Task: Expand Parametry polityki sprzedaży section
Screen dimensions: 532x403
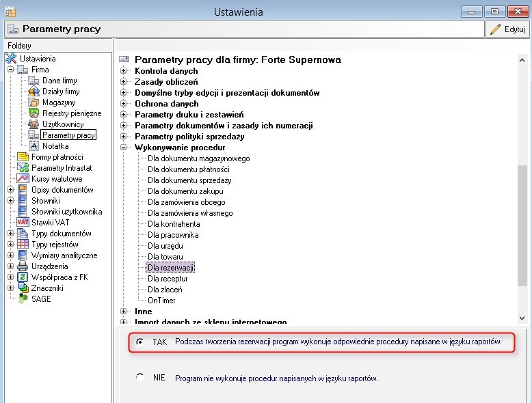Action: (x=124, y=136)
